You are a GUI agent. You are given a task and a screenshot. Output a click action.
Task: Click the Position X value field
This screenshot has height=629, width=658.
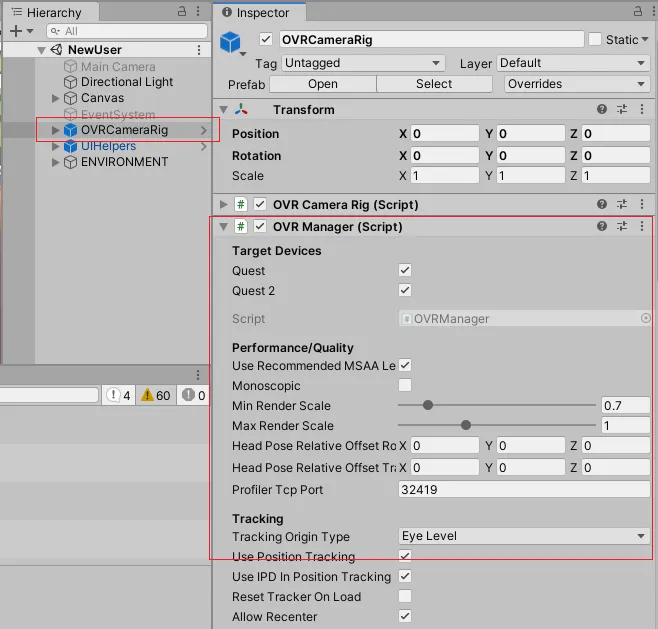click(x=444, y=133)
